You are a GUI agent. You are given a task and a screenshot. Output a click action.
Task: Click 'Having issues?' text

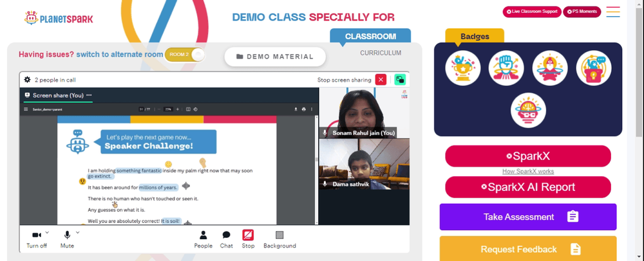click(46, 55)
